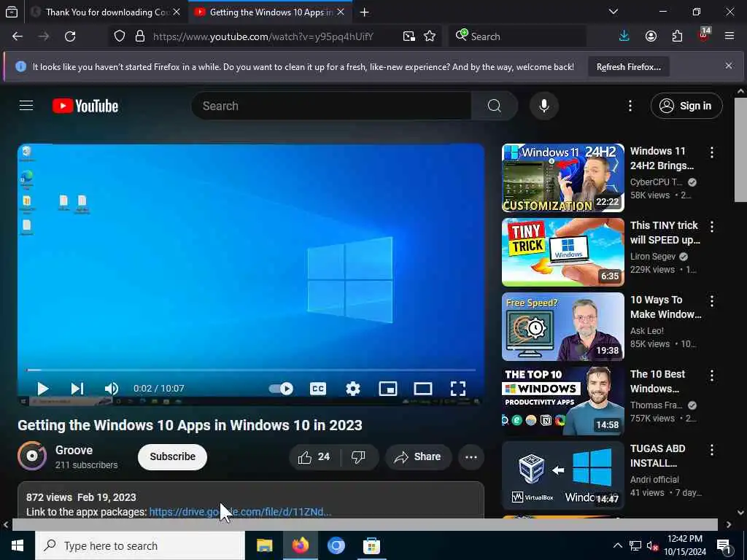This screenshot has height=560, width=747.
Task: Open options menu for The 10 Best Windows video
Action: (x=712, y=376)
